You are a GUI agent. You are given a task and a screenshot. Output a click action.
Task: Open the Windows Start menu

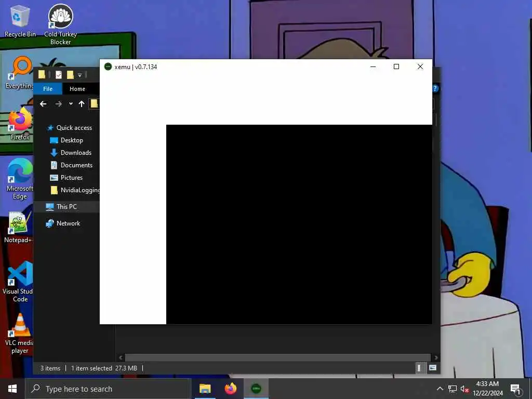[12, 389]
